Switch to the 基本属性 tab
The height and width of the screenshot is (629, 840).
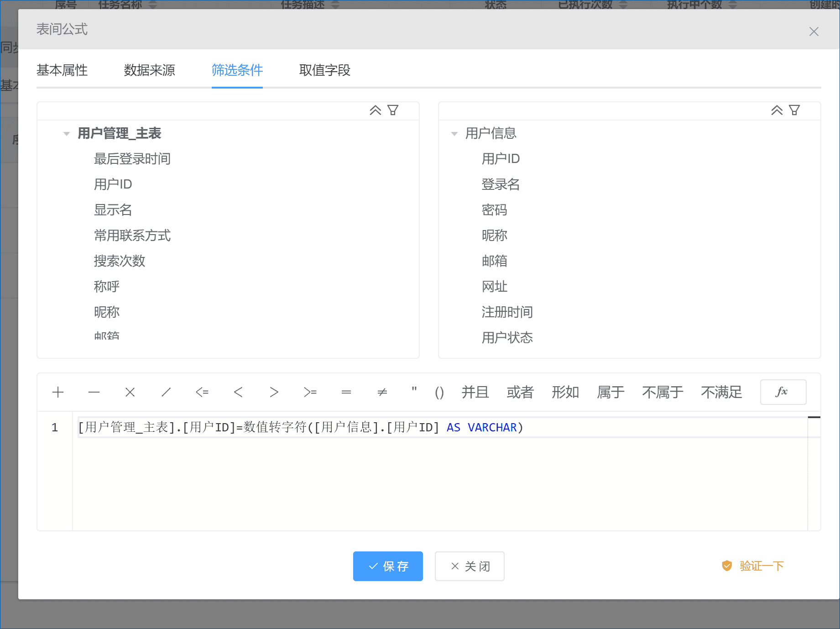[62, 70]
